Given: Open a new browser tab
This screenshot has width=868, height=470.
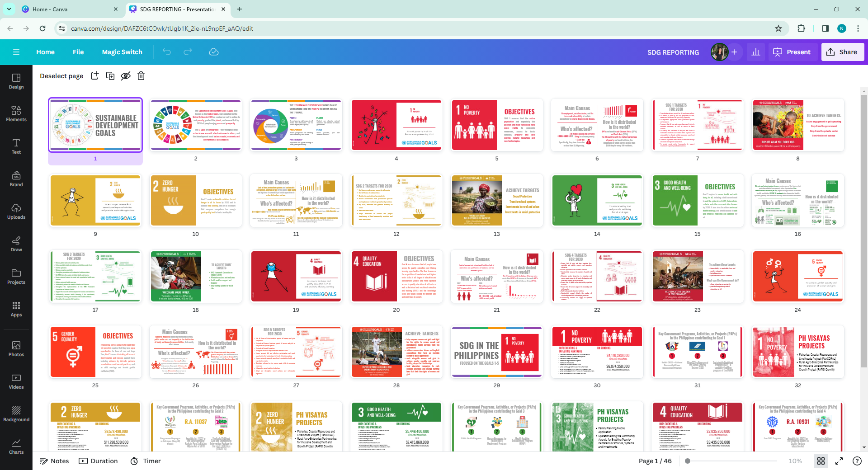Looking at the screenshot, I should click(240, 9).
